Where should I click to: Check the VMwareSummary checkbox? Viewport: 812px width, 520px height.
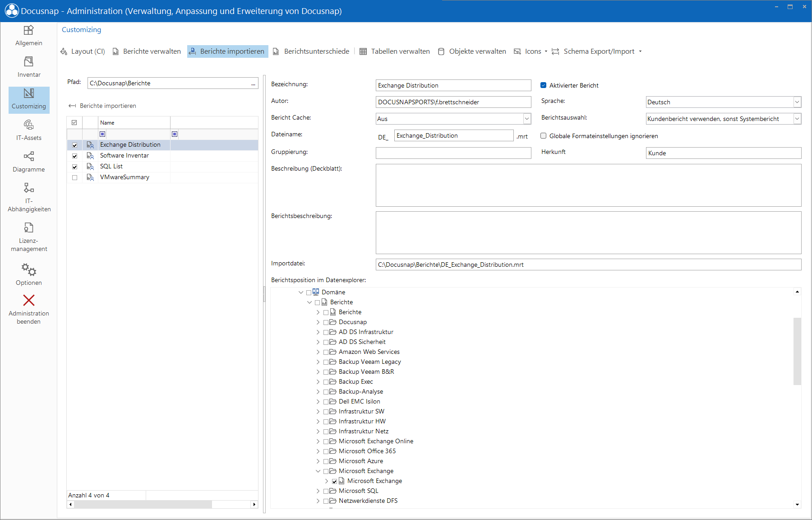click(x=75, y=178)
